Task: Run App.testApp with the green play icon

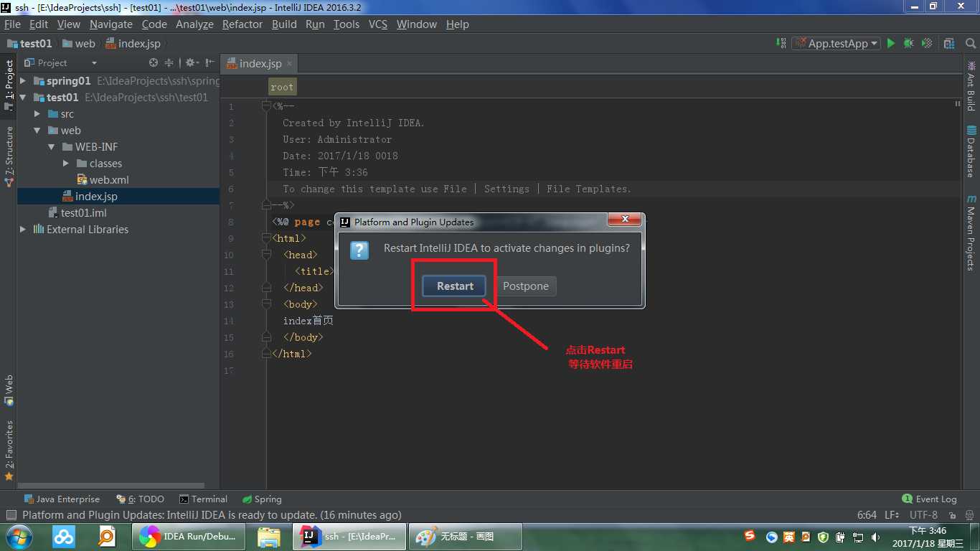Action: [x=890, y=43]
